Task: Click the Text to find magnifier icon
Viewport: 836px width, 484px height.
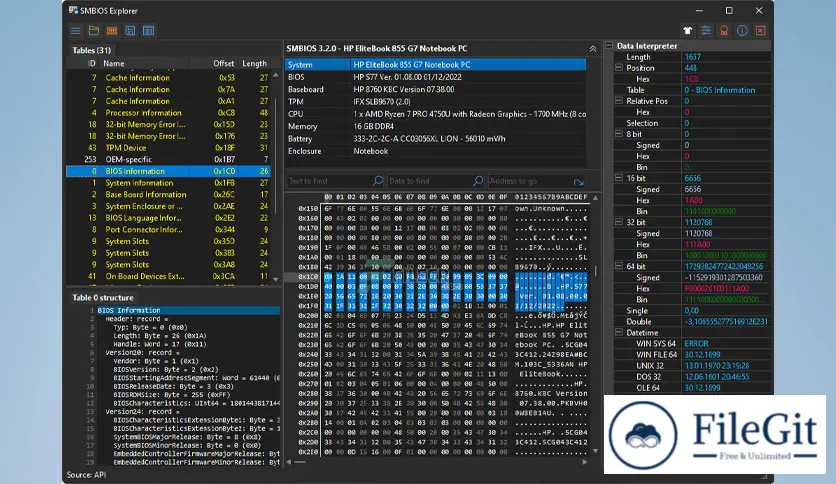Action: [377, 181]
